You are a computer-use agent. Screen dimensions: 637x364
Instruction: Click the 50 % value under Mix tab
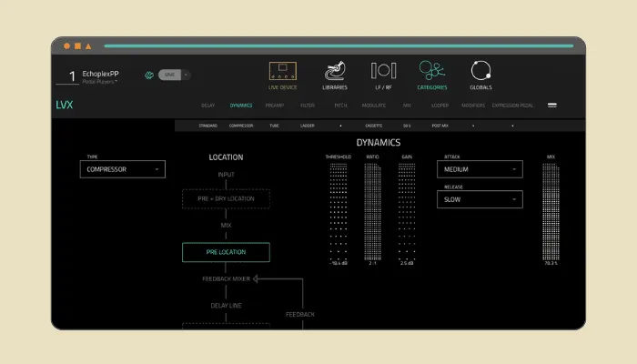[x=407, y=126]
